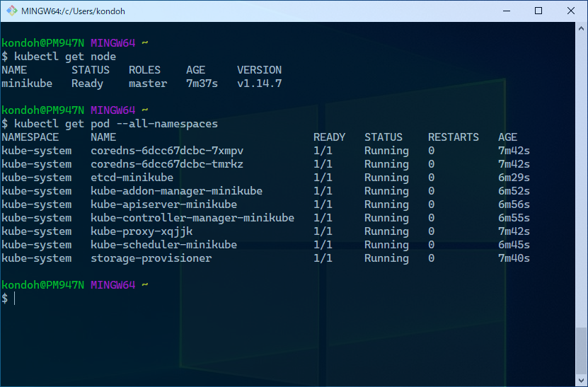Screen dimensions: 588x387
Task: Click the VERSION column header
Action: coord(259,70)
